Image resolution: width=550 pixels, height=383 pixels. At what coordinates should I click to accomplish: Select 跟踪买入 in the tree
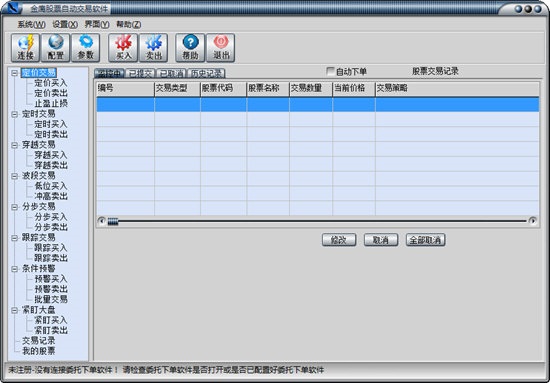51,248
